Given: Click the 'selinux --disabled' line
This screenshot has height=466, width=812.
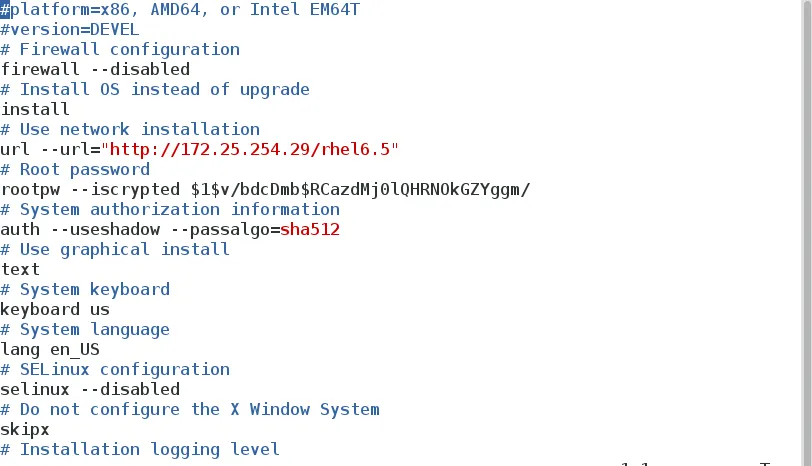Looking at the screenshot, I should [x=90, y=389].
